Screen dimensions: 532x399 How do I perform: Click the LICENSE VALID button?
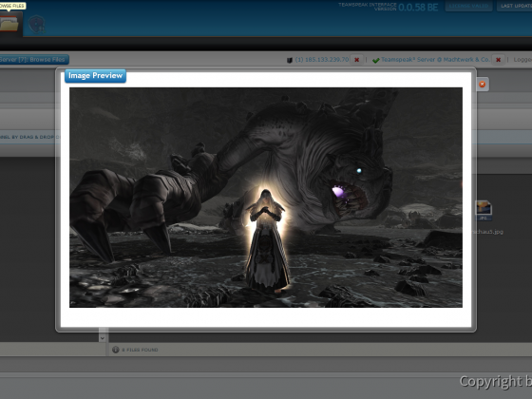[x=468, y=6]
